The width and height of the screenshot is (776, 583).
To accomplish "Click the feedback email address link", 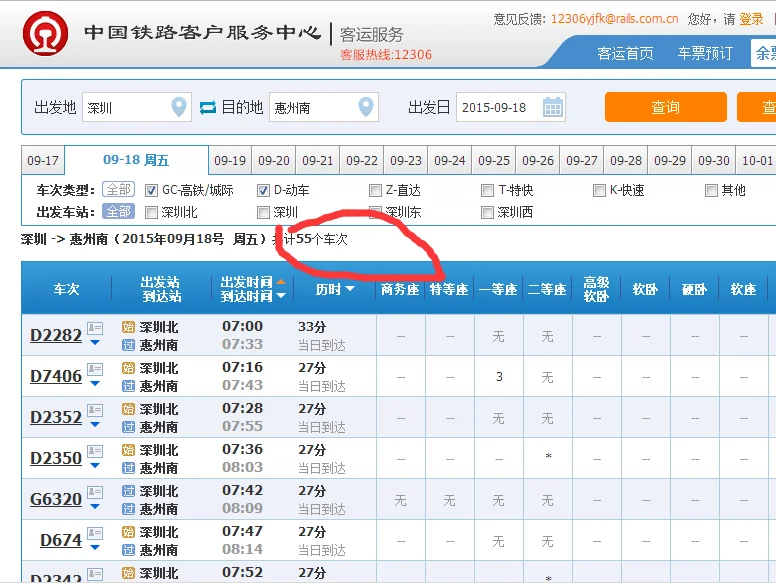I will coord(614,19).
